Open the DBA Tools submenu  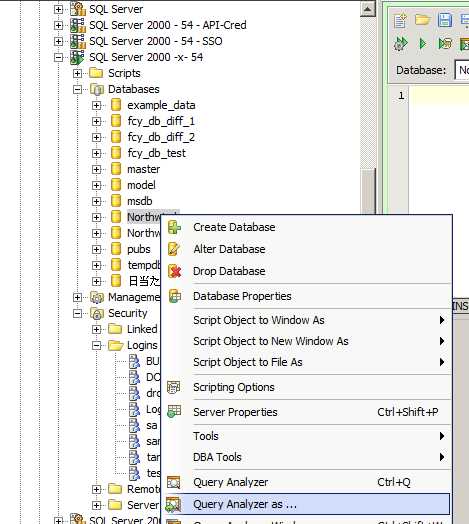pyautogui.click(x=306, y=457)
